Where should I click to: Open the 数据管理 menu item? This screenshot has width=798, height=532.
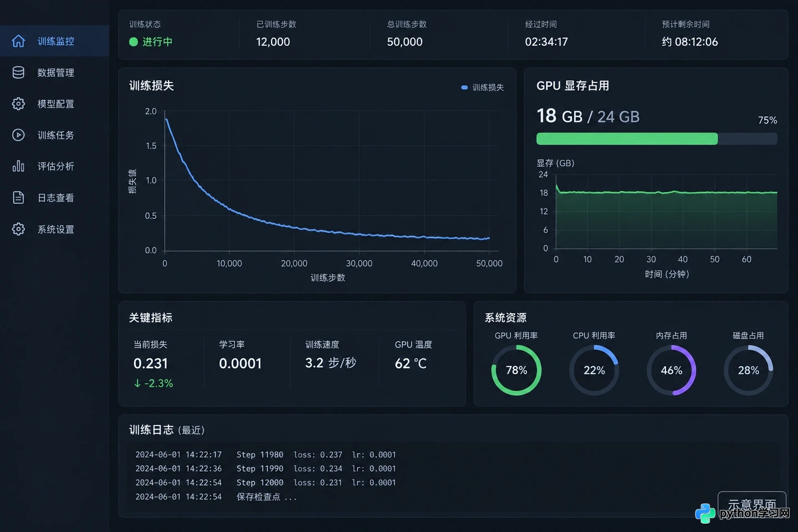[x=55, y=73]
